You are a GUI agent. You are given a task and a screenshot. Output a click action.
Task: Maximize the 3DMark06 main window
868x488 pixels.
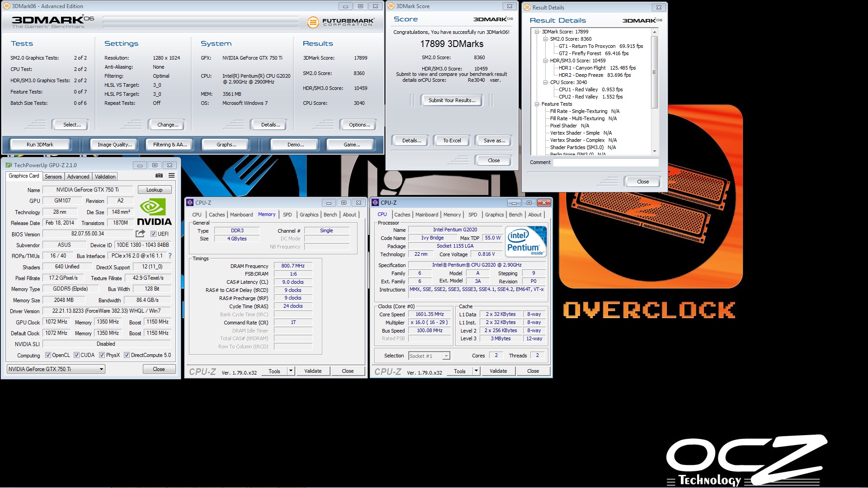pyautogui.click(x=360, y=6)
